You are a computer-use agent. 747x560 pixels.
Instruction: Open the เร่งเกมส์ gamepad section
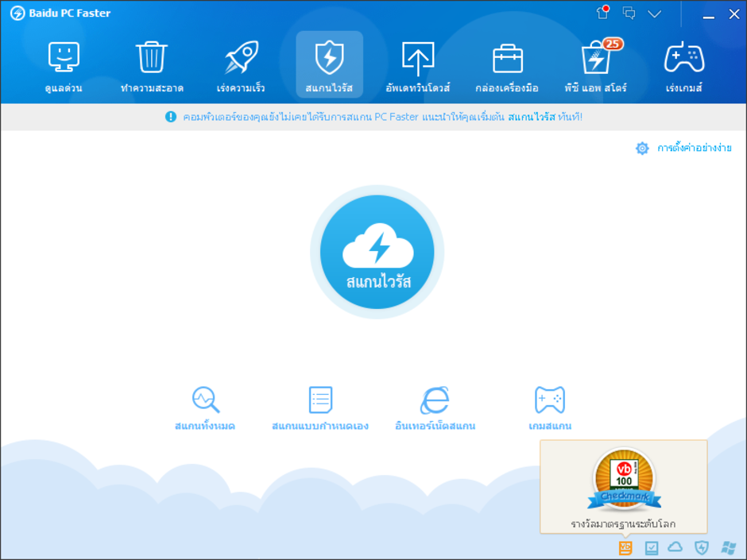point(684,66)
